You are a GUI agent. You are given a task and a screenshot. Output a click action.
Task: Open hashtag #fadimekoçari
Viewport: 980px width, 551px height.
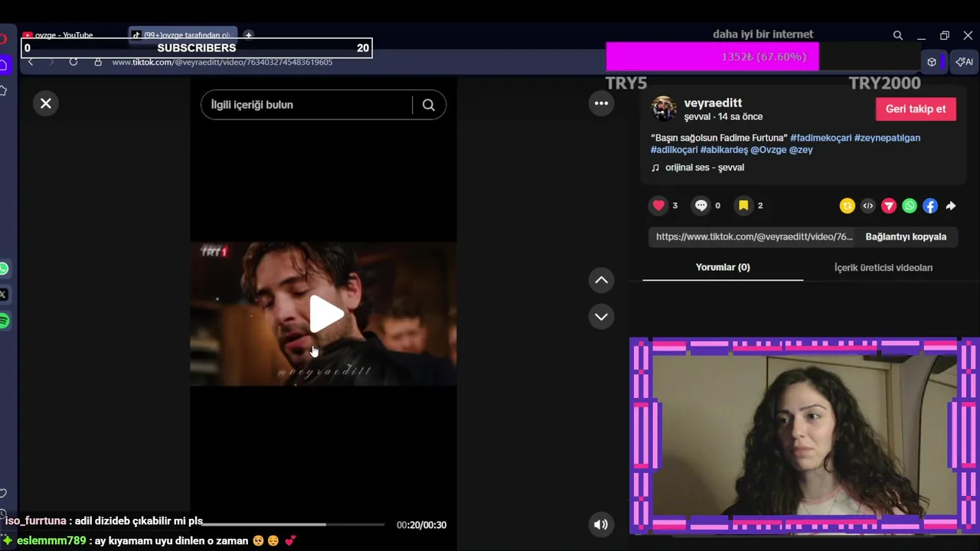tap(821, 138)
